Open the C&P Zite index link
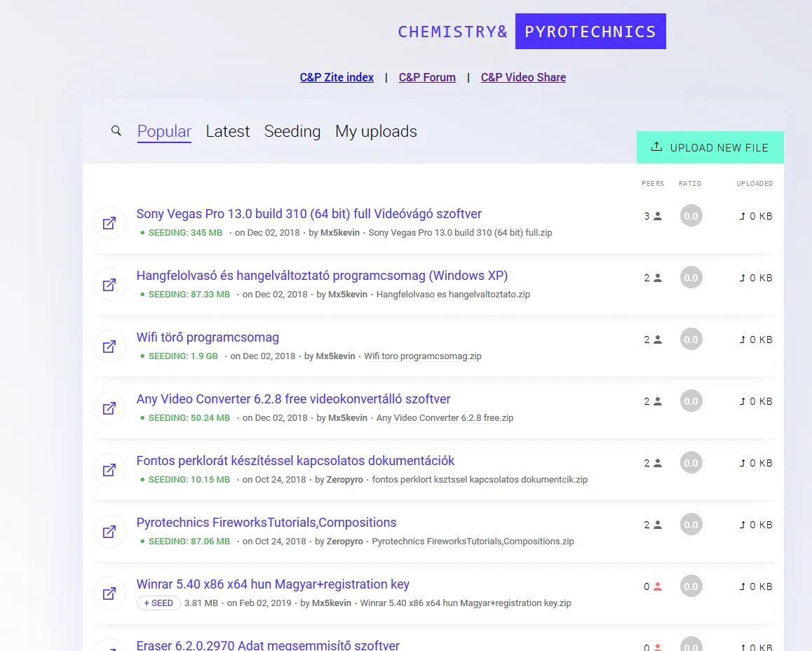812x651 pixels. [x=337, y=77]
